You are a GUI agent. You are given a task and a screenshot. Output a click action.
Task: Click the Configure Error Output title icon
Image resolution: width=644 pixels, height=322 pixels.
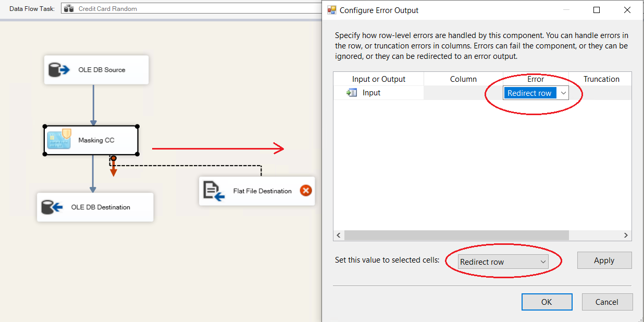click(332, 10)
